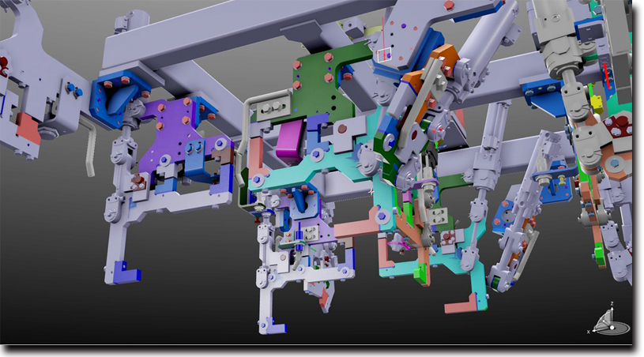Viewport: 644px width, 357px height.
Task: Select the blue bracket with four bolts
Action: coord(120,98)
